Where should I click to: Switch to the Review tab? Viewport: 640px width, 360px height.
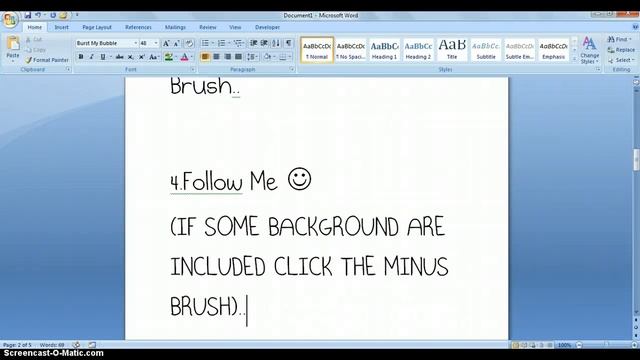[x=208, y=27]
